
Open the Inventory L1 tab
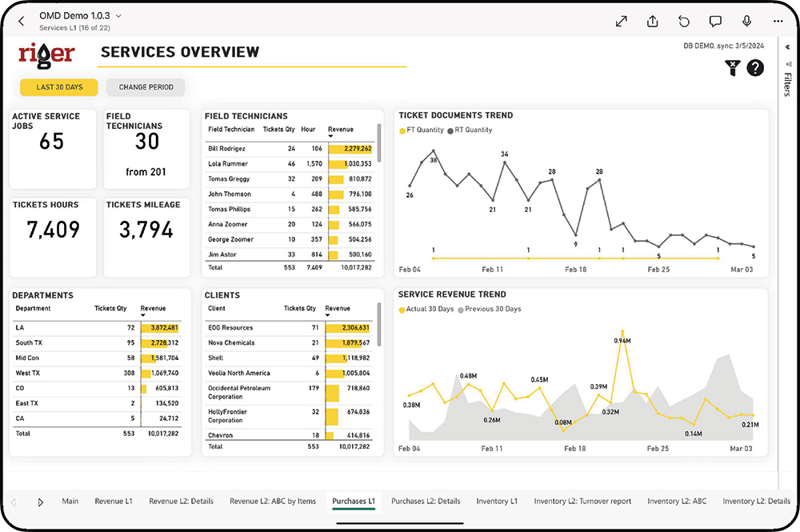tap(497, 502)
